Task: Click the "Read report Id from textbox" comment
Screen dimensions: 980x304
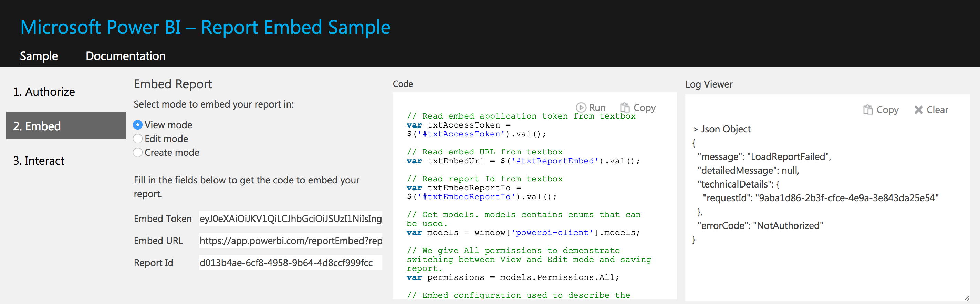Action: click(x=484, y=179)
